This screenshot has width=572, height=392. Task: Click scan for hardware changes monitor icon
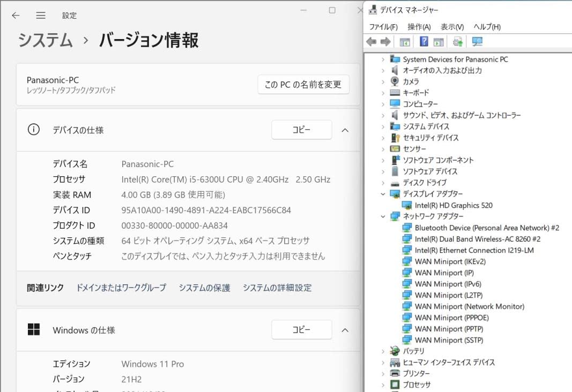pyautogui.click(x=477, y=42)
